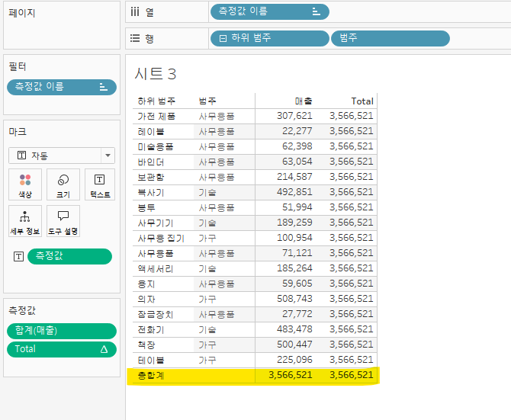Click the 범주 column header
The width and height of the screenshot is (511, 420).
click(207, 101)
